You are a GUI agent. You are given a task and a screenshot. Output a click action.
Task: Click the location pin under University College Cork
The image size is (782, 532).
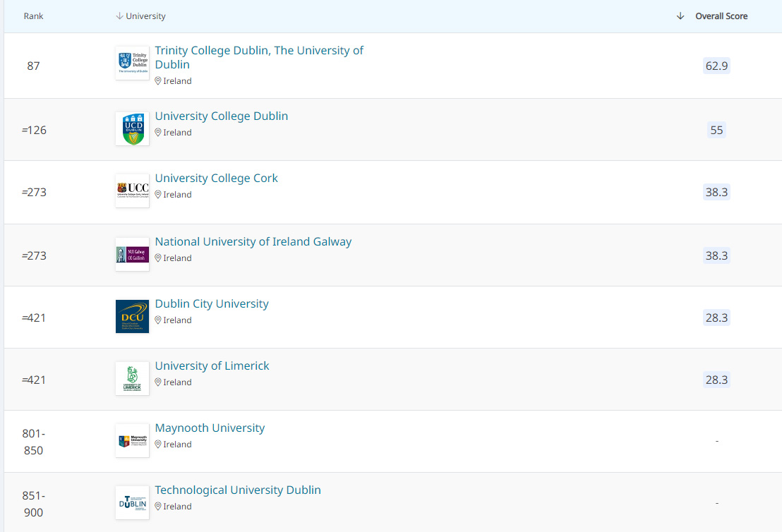[x=158, y=195]
